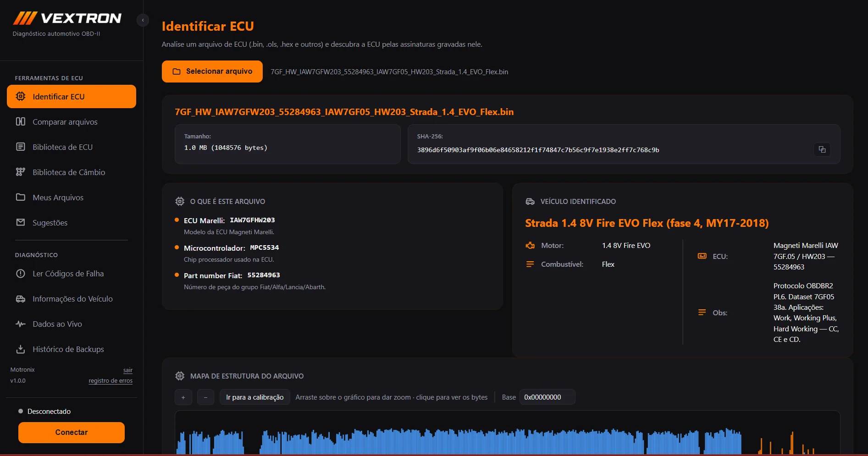Click the sair link
Image resolution: width=868 pixels, height=456 pixels.
point(128,370)
